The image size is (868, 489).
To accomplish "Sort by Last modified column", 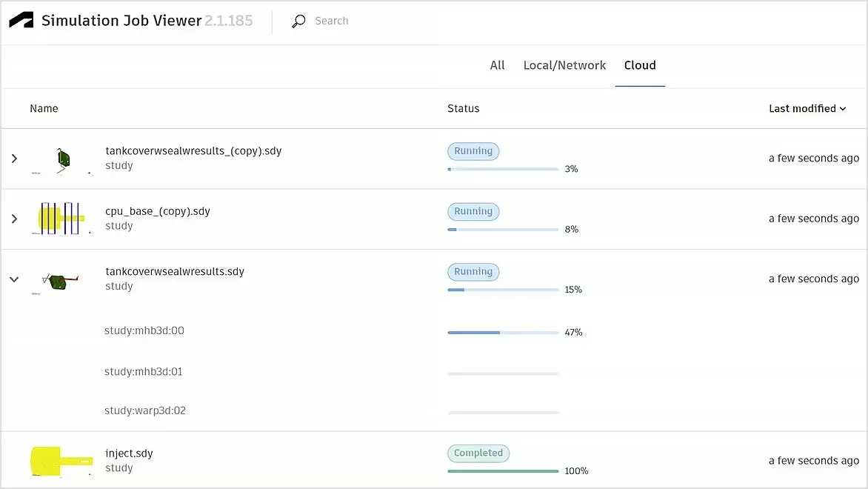I will 807,109.
